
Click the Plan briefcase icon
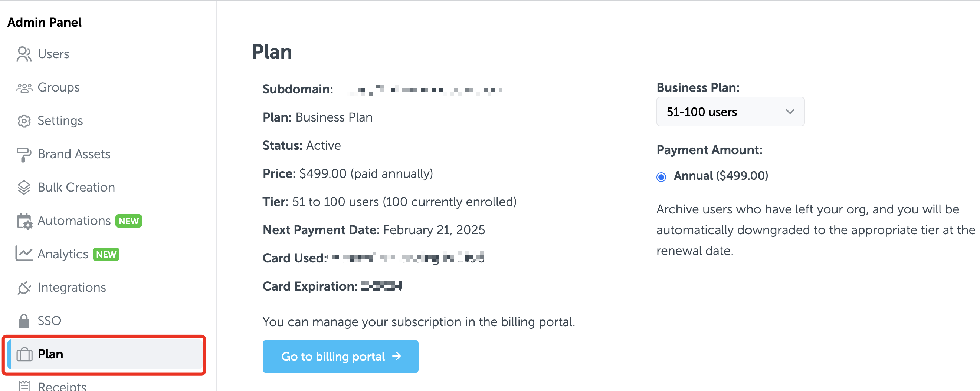(24, 355)
